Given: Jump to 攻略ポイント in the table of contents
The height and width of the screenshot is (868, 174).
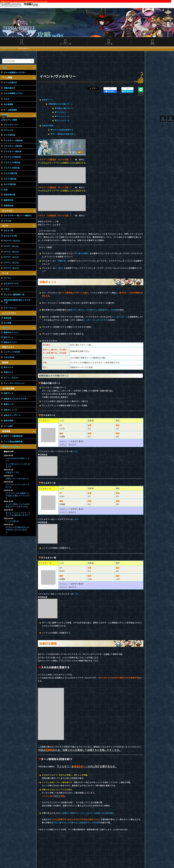Looking at the screenshot, I should click(48, 100).
